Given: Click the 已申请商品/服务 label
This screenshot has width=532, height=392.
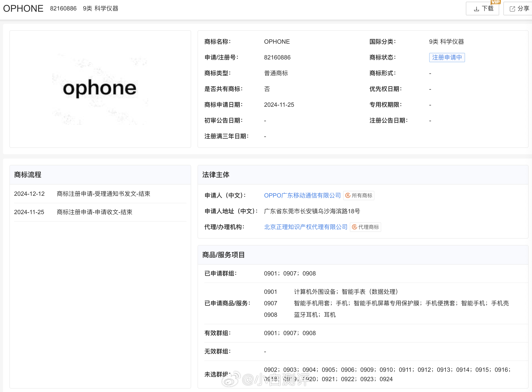Looking at the screenshot, I should point(227,303).
